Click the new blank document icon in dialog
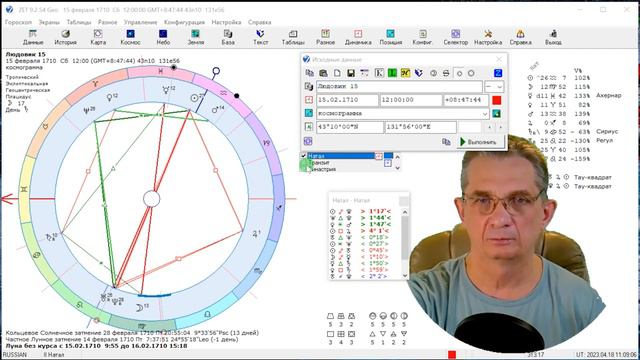 (337, 73)
